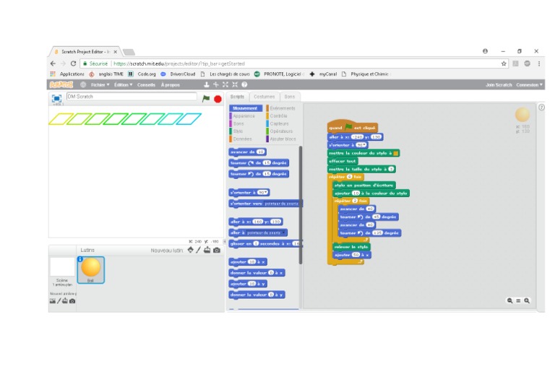This screenshot has height=392, width=555.
Task: Open the Connexion dropdown
Action: point(529,85)
